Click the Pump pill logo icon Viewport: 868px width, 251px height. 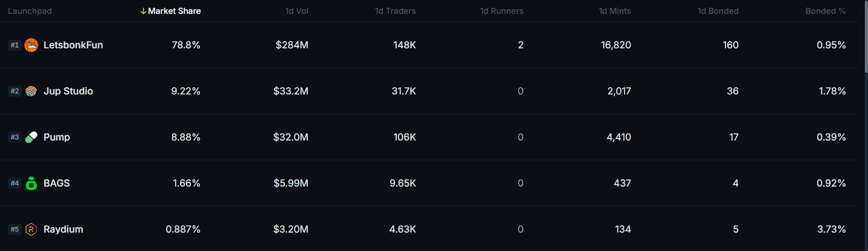click(31, 137)
